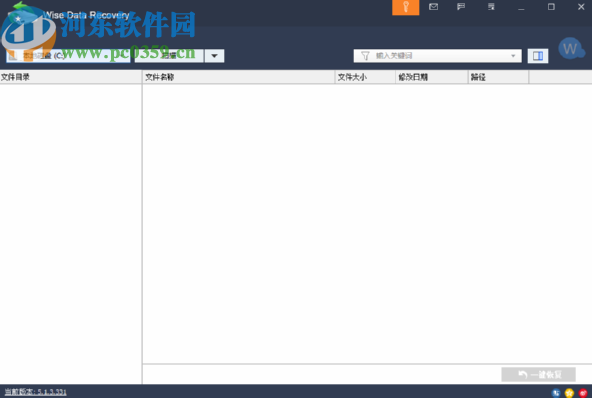Open the title bar menu list icon

491,7
